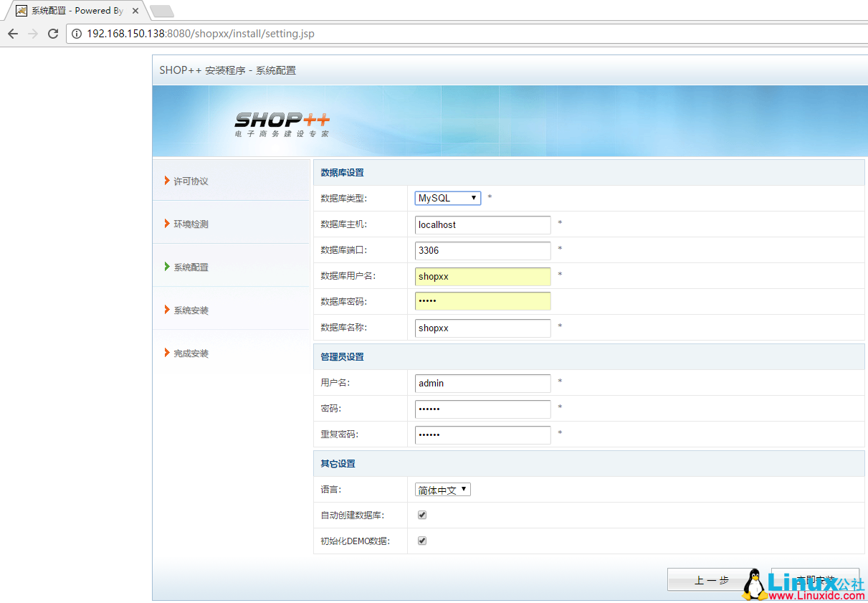The image size is (868, 603).
Task: Expand the 语言 简体中文 dropdown
Action: click(x=442, y=490)
